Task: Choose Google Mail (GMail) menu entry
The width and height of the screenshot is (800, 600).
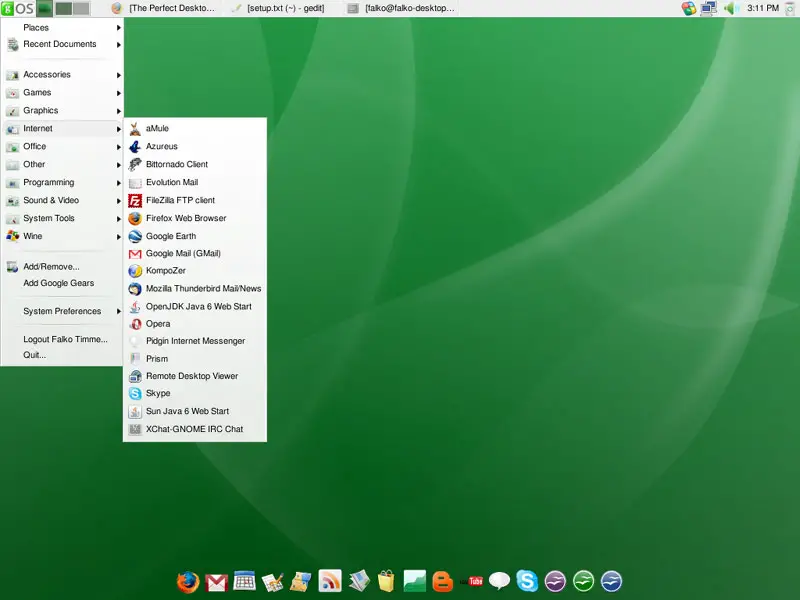Action: (x=195, y=254)
